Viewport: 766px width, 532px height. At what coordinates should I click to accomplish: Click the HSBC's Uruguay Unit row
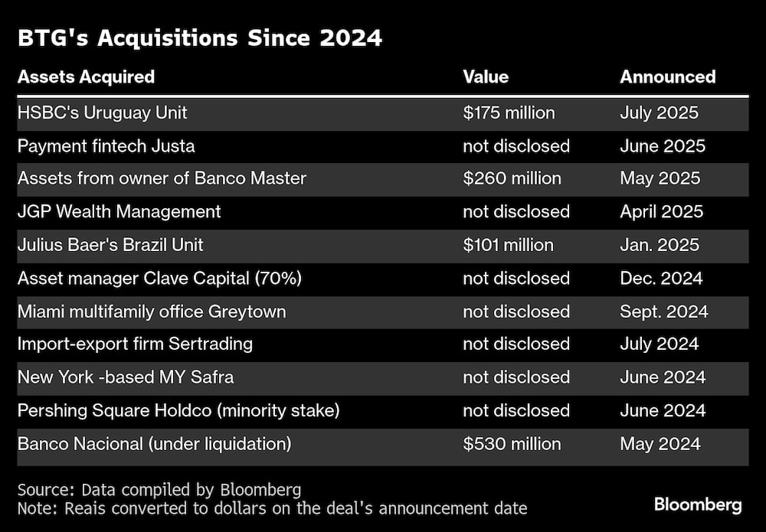click(x=103, y=113)
